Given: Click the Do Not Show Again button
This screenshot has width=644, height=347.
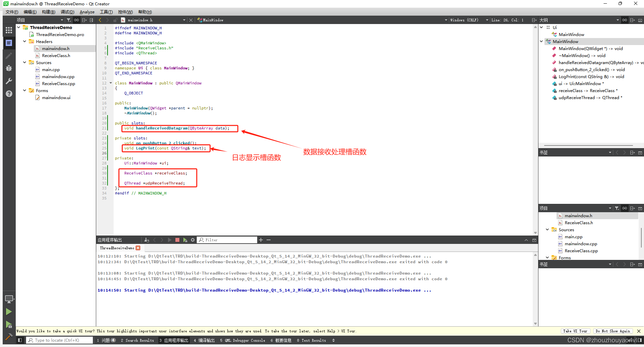Looking at the screenshot, I should pyautogui.click(x=613, y=331).
